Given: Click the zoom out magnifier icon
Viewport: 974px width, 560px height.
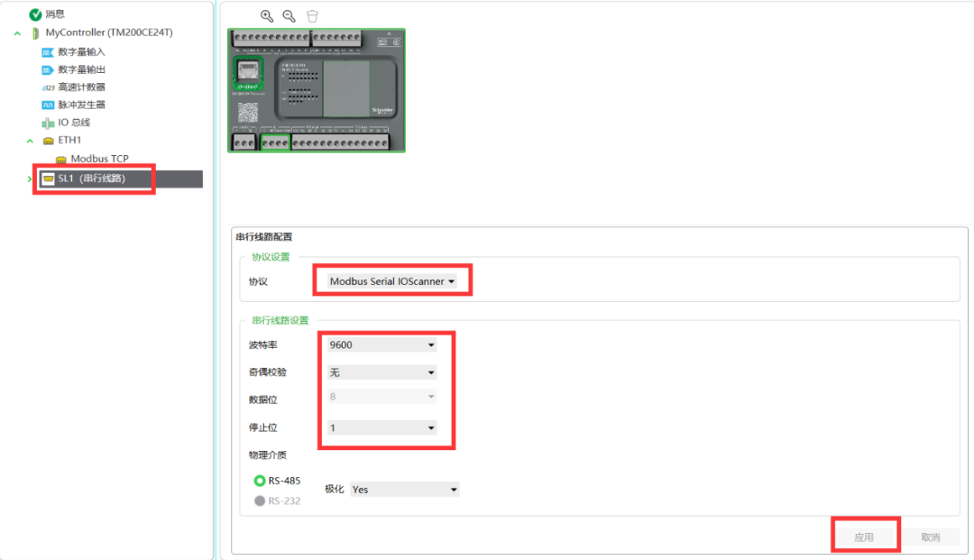Looking at the screenshot, I should (289, 16).
